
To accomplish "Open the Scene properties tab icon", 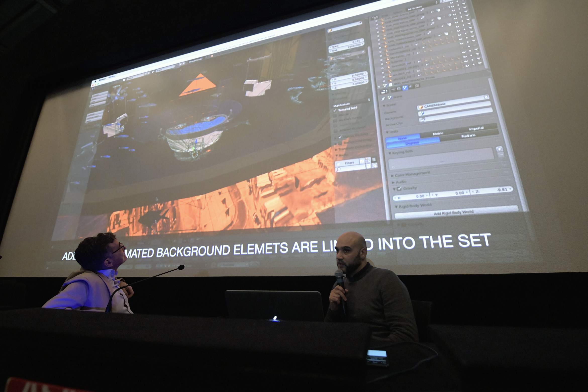I will tap(405, 88).
